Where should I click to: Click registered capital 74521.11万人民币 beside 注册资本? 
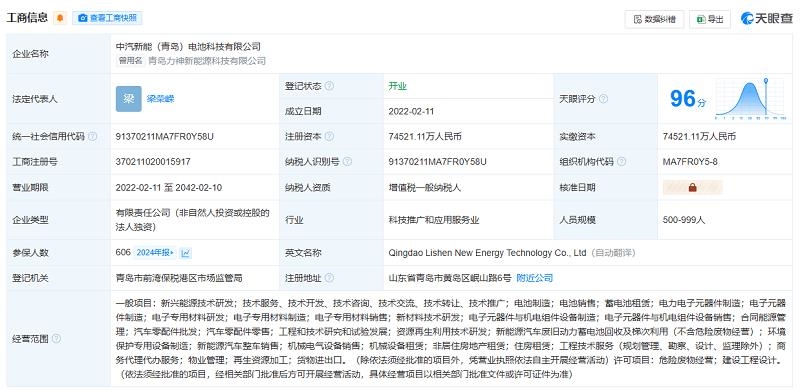click(x=425, y=137)
